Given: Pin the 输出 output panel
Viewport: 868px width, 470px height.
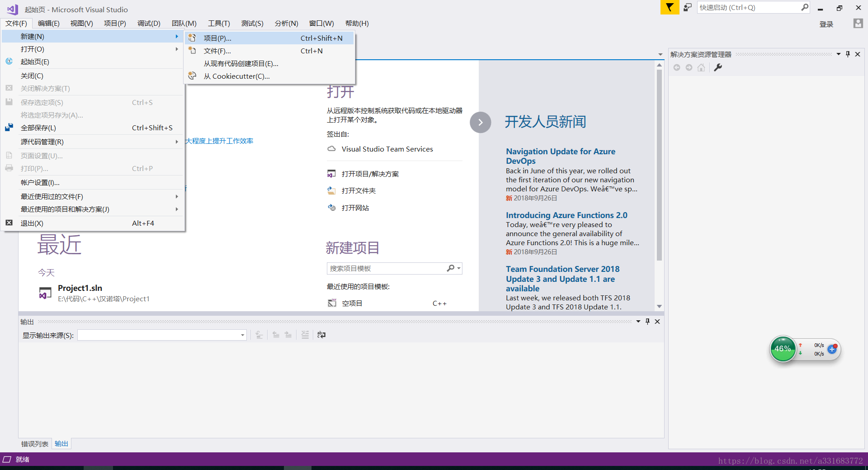Looking at the screenshot, I should pos(647,322).
